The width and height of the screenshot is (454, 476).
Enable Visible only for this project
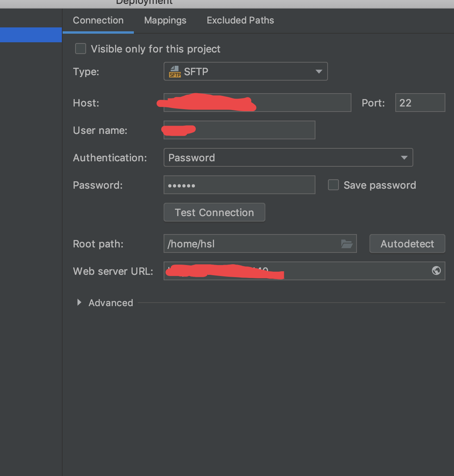[x=81, y=49]
